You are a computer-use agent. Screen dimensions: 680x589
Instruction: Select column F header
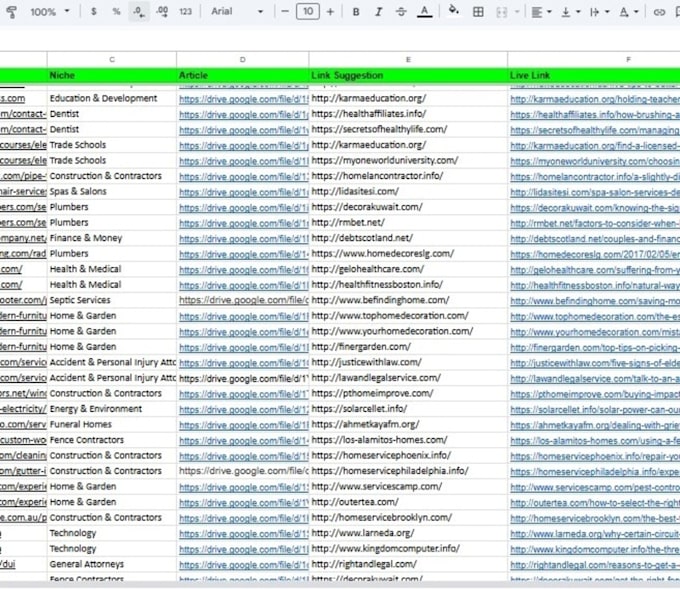tap(594, 59)
